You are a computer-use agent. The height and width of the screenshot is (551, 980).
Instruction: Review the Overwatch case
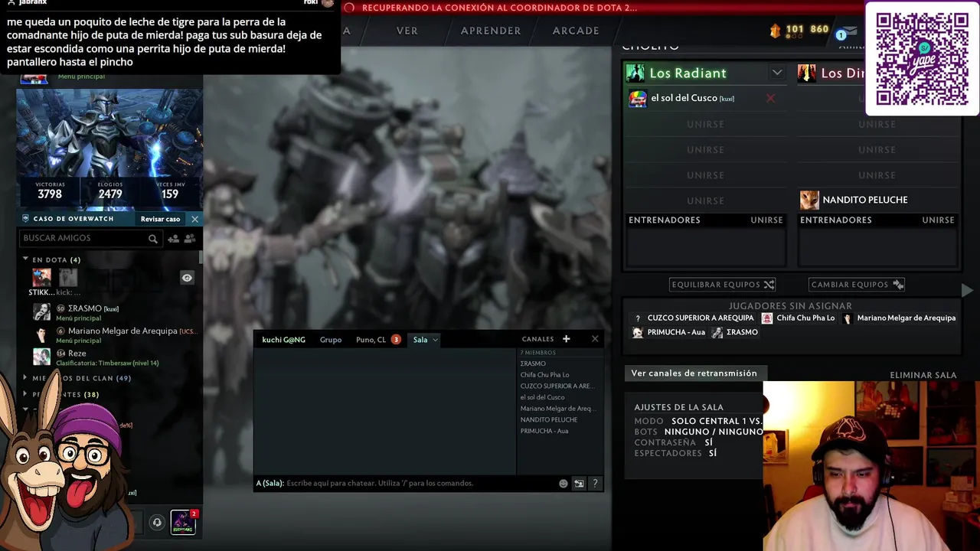[160, 219]
